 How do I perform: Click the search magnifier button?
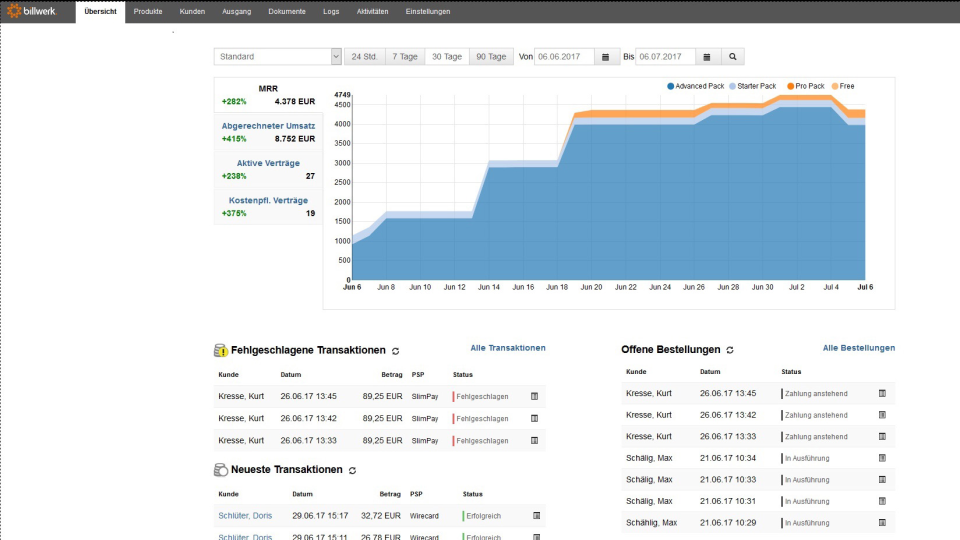[x=732, y=57]
